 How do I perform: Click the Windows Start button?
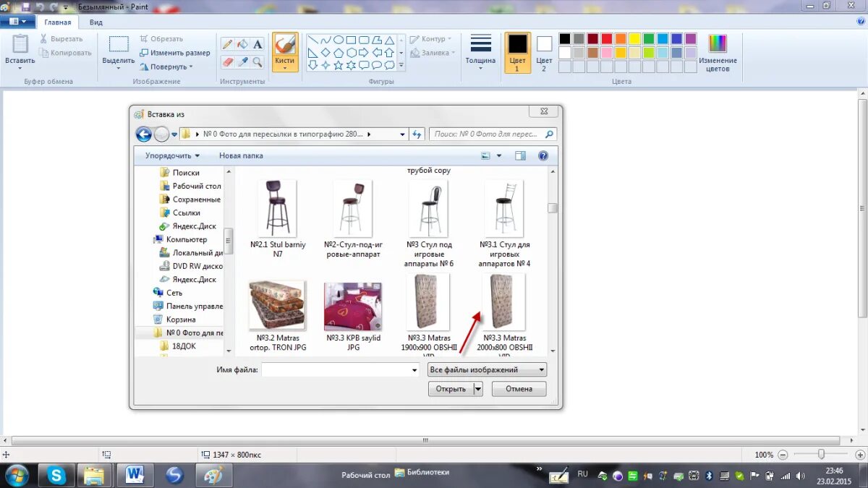(16, 475)
